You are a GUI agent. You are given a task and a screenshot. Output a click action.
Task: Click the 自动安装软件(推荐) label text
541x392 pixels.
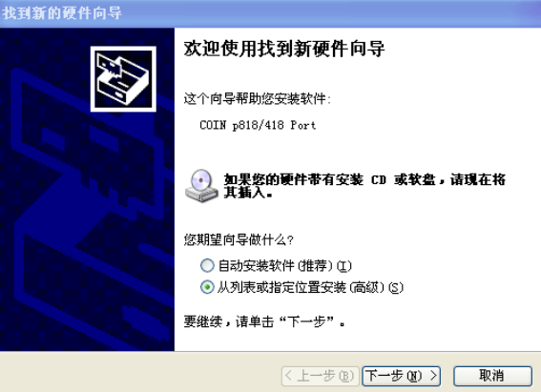click(285, 266)
